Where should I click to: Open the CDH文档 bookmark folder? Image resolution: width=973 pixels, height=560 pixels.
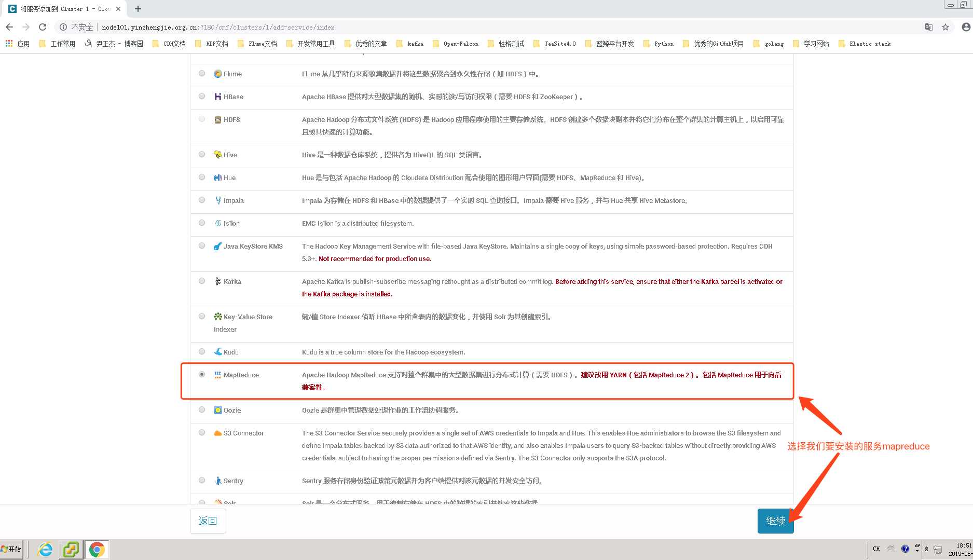[x=169, y=44]
